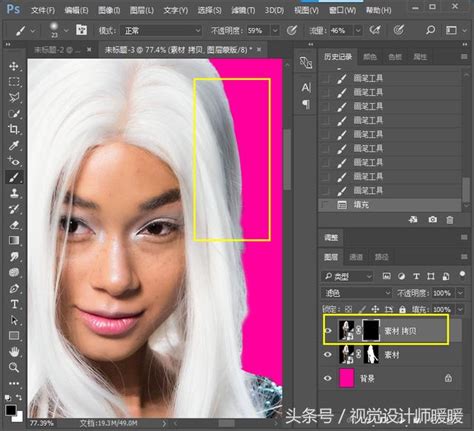Image resolution: width=474 pixels, height=431 pixels.
Task: Open the 窗口(W) menu
Action: (342, 10)
